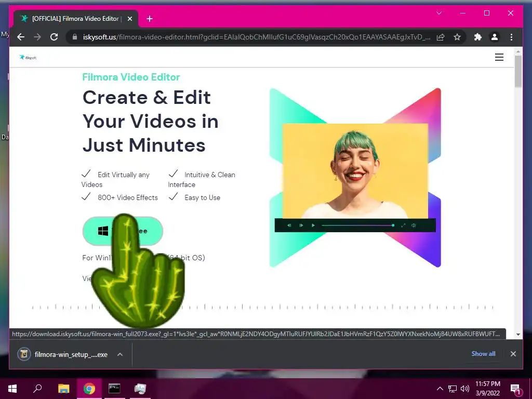The height and width of the screenshot is (399, 532).
Task: Open the Chrome three-dot menu
Action: pos(511,37)
